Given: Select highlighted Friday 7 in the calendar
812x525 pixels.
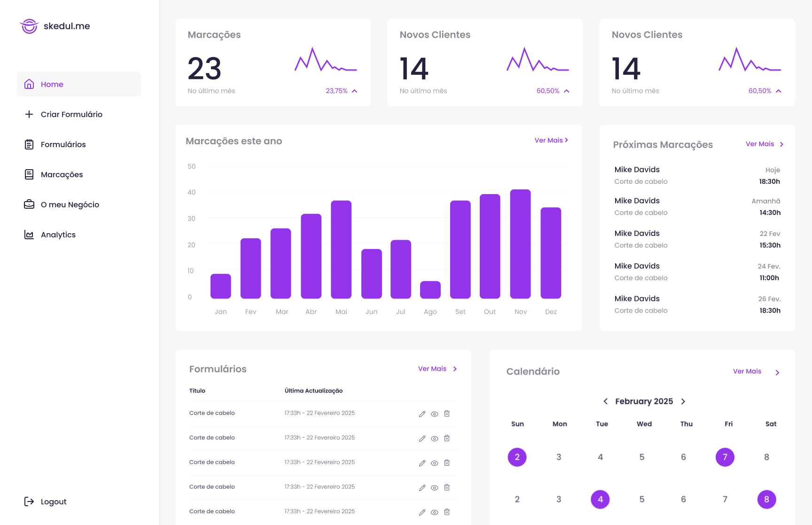Looking at the screenshot, I should point(725,457).
